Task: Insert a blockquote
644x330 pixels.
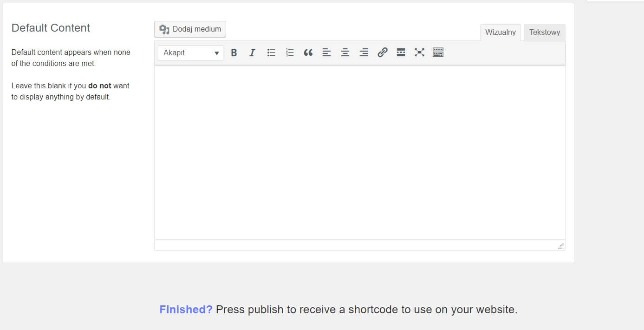Action: click(x=308, y=52)
